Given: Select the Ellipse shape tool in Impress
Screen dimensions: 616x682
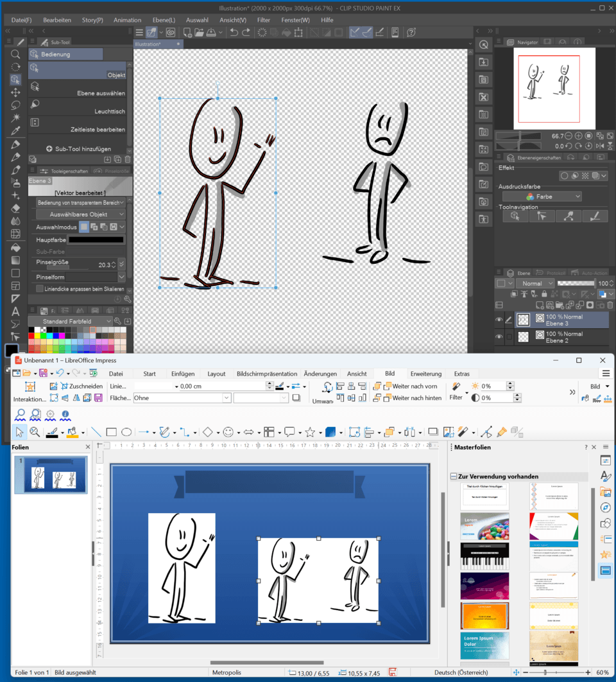Looking at the screenshot, I should click(126, 432).
